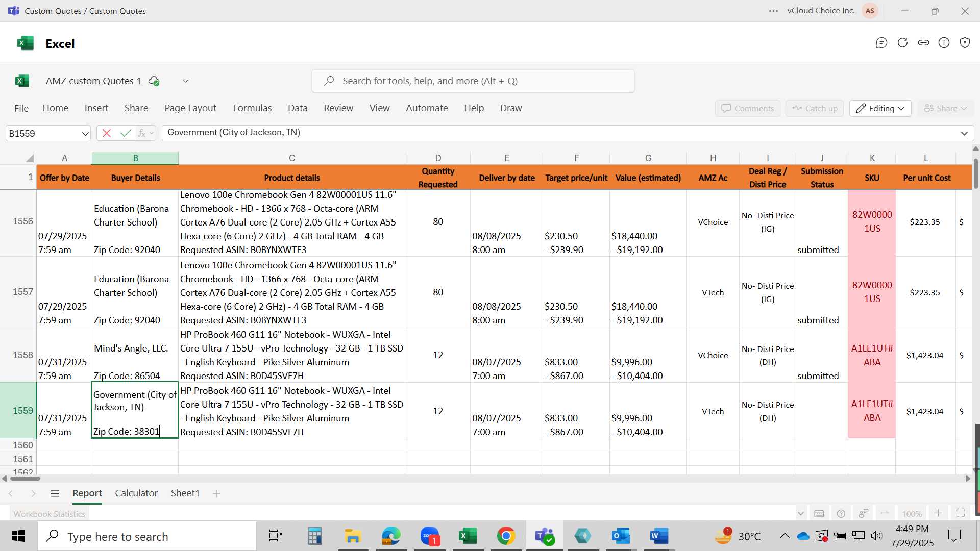980x551 pixels.
Task: Open the all-sheets list icon
Action: coord(55,493)
